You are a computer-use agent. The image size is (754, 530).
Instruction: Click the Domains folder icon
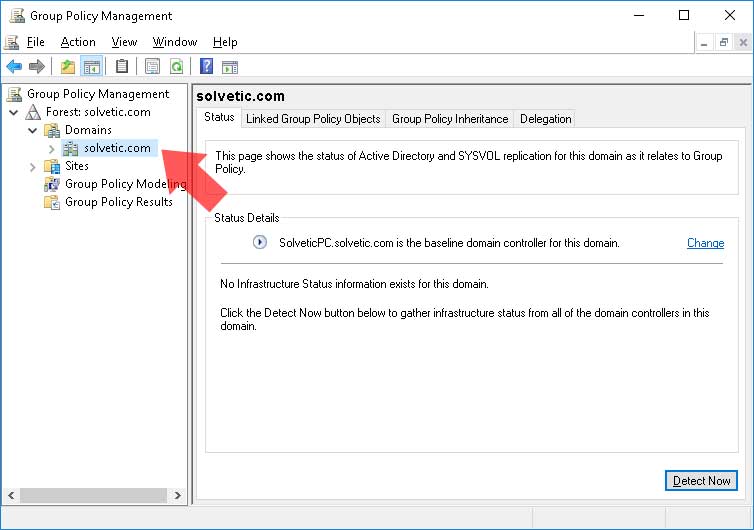(52, 130)
